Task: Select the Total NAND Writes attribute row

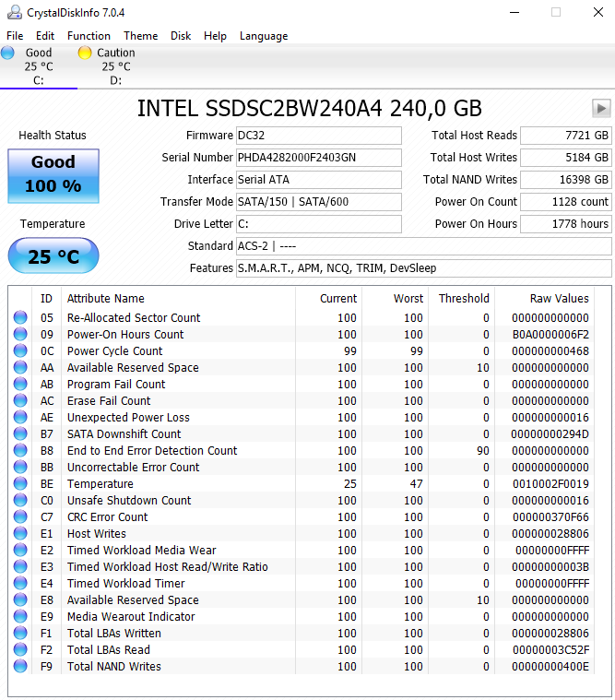Action: [114, 667]
